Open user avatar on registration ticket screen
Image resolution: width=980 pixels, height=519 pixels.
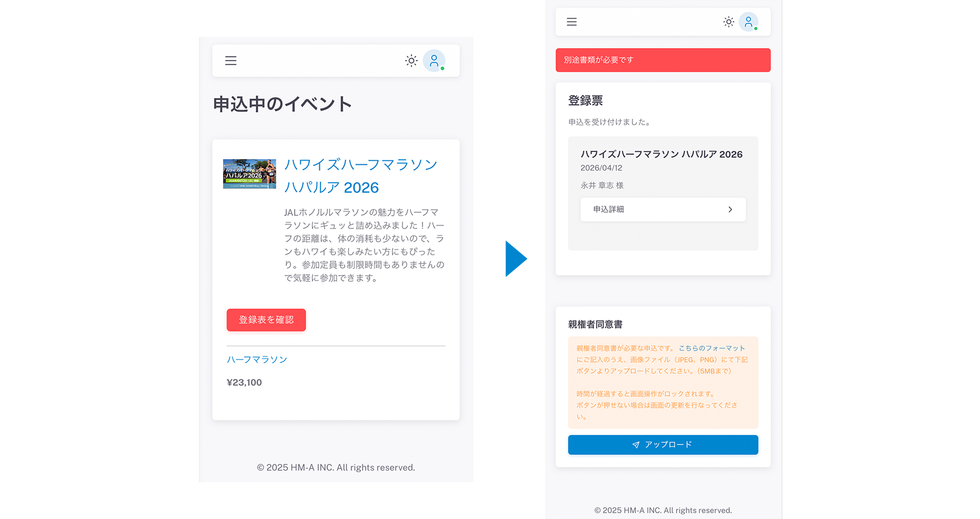[x=748, y=22]
